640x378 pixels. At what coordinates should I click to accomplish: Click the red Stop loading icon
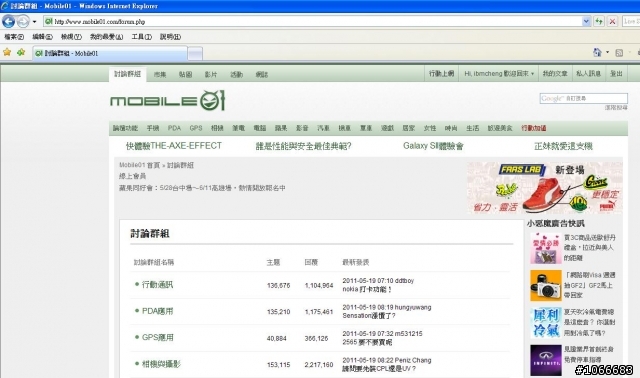612,22
